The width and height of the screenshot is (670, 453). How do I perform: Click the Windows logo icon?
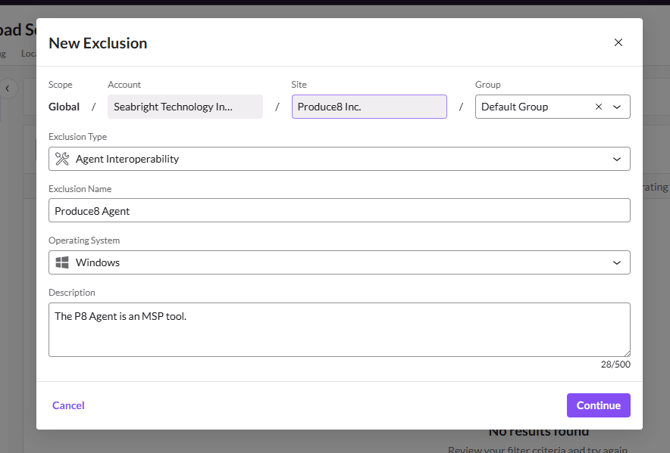pos(62,263)
